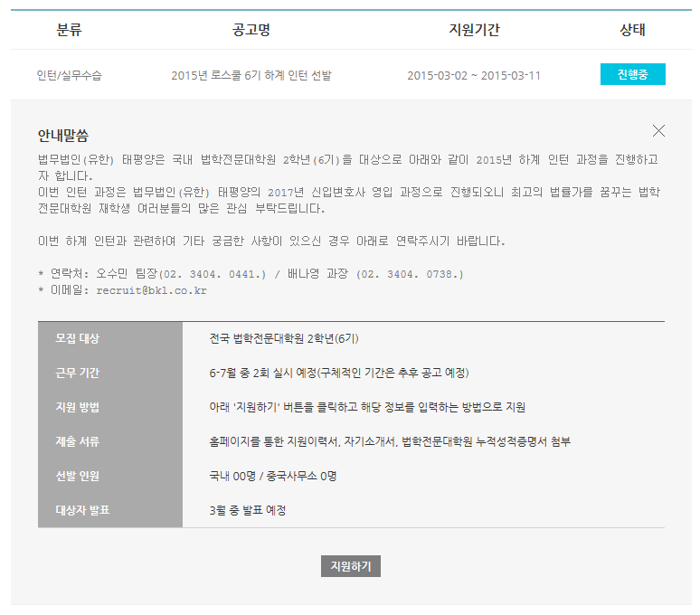Click the 선발 인원 row label
700x615 pixels.
77,476
